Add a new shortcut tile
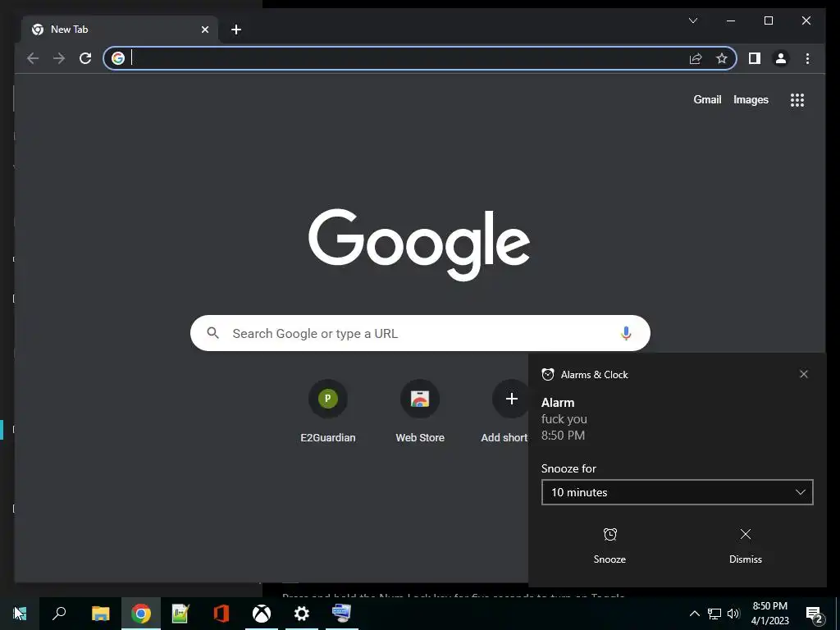 pyautogui.click(x=512, y=399)
